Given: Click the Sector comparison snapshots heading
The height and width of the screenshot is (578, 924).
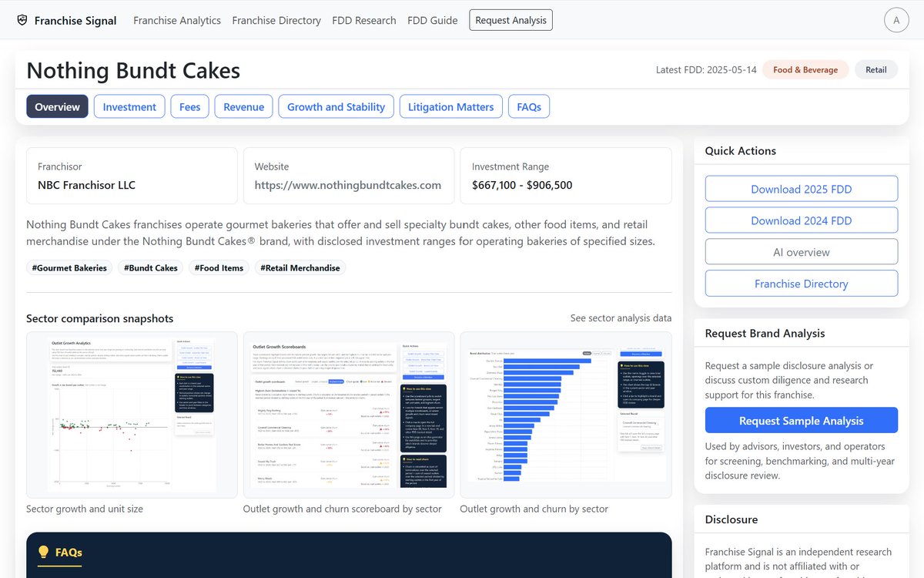Looking at the screenshot, I should click(99, 318).
